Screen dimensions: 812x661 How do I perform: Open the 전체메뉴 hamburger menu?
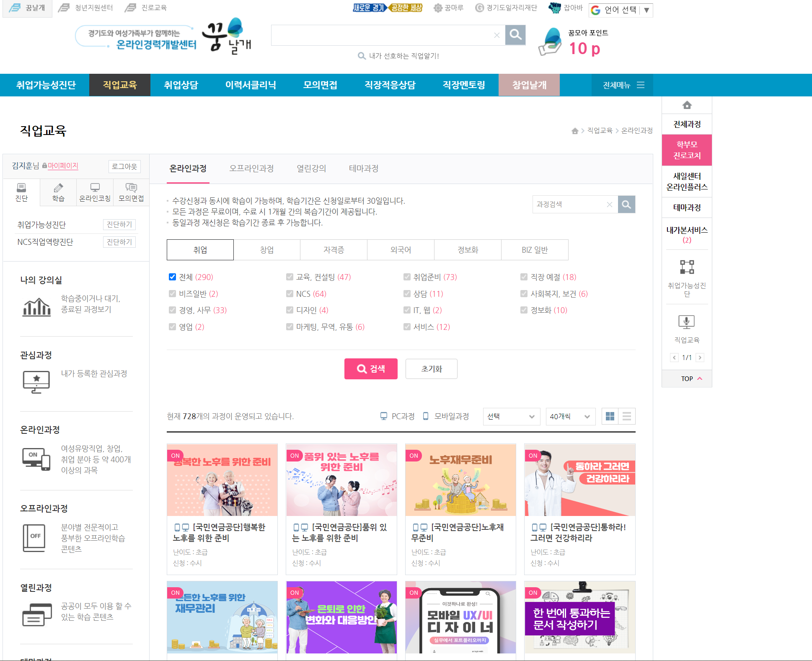click(623, 85)
